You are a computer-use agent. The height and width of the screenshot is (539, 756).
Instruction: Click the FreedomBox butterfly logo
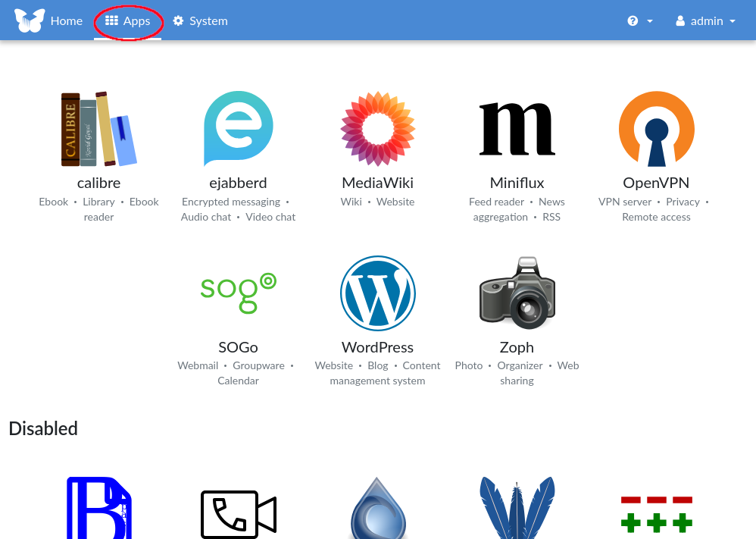point(30,20)
